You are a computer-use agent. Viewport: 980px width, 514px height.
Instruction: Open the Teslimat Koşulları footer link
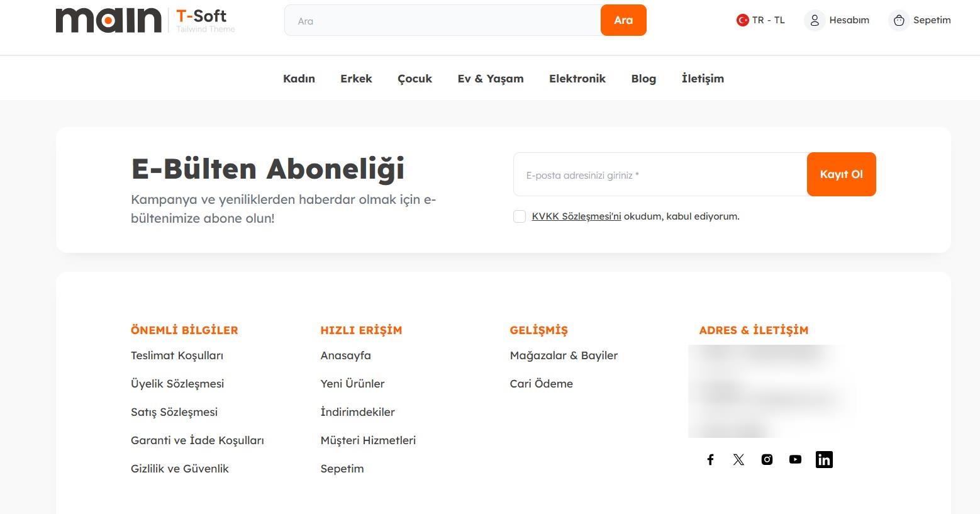coord(177,355)
